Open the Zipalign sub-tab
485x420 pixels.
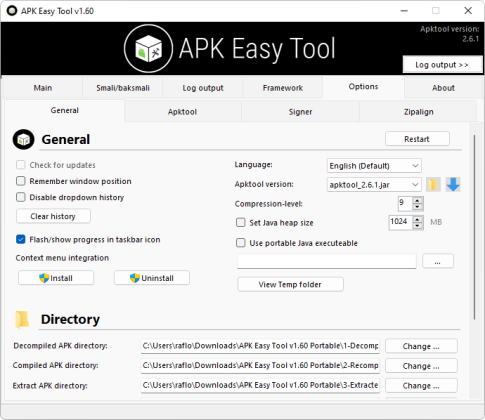pos(419,112)
